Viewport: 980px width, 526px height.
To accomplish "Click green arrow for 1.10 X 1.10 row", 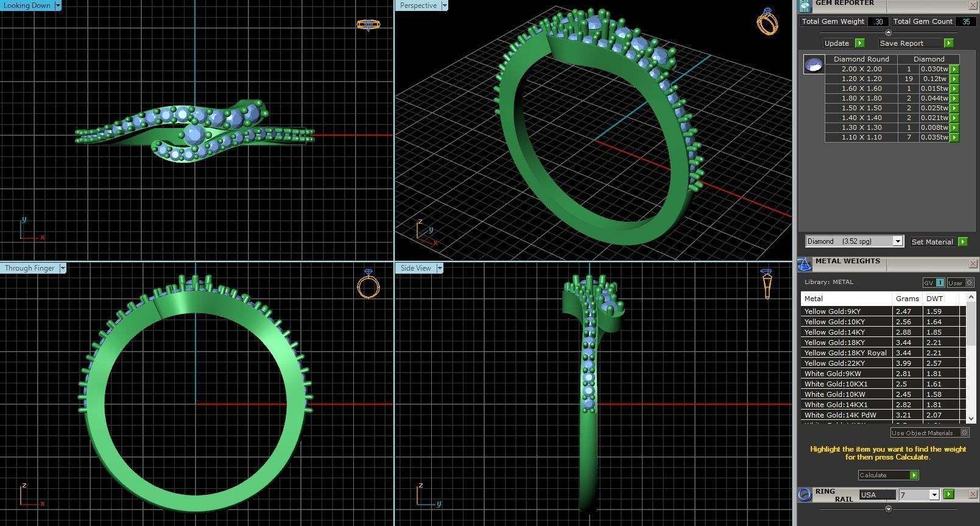I will pyautogui.click(x=954, y=137).
